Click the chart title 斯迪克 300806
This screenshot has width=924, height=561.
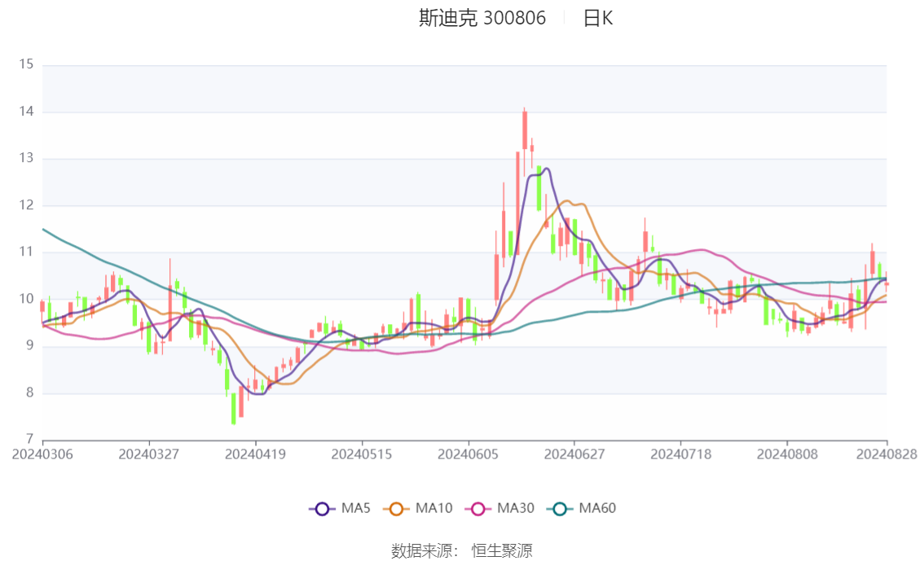[482, 18]
